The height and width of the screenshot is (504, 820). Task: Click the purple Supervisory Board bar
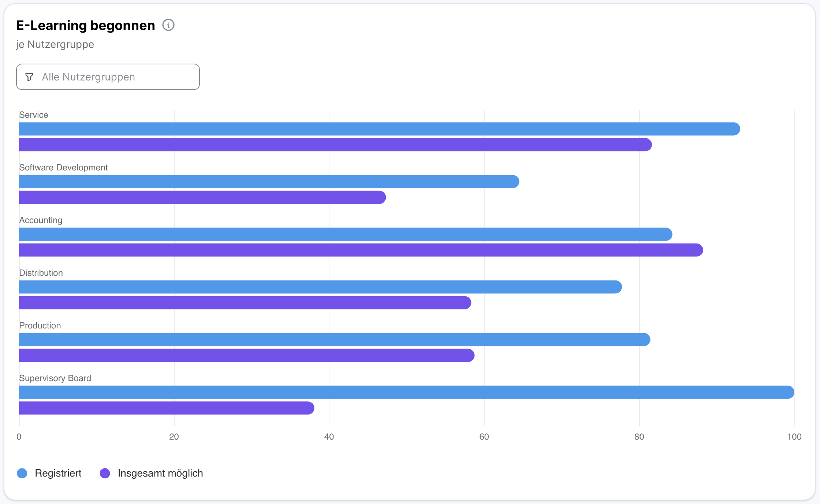pyautogui.click(x=167, y=408)
